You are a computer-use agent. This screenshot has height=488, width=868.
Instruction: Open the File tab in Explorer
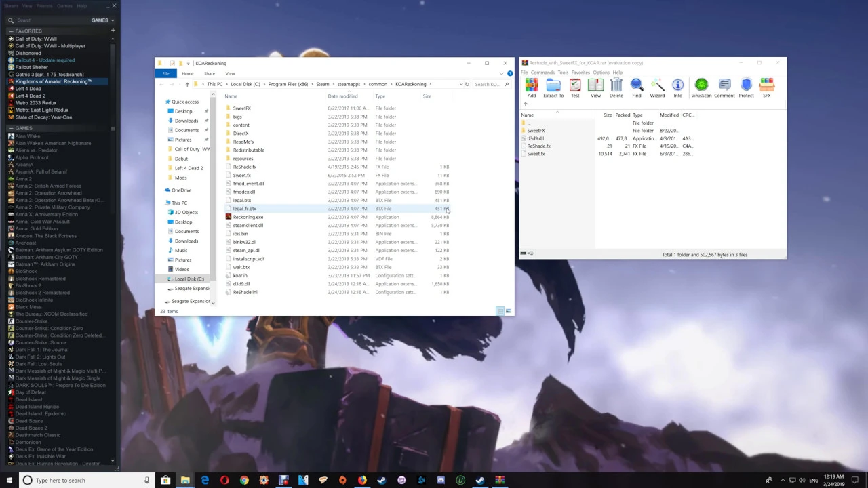click(166, 73)
